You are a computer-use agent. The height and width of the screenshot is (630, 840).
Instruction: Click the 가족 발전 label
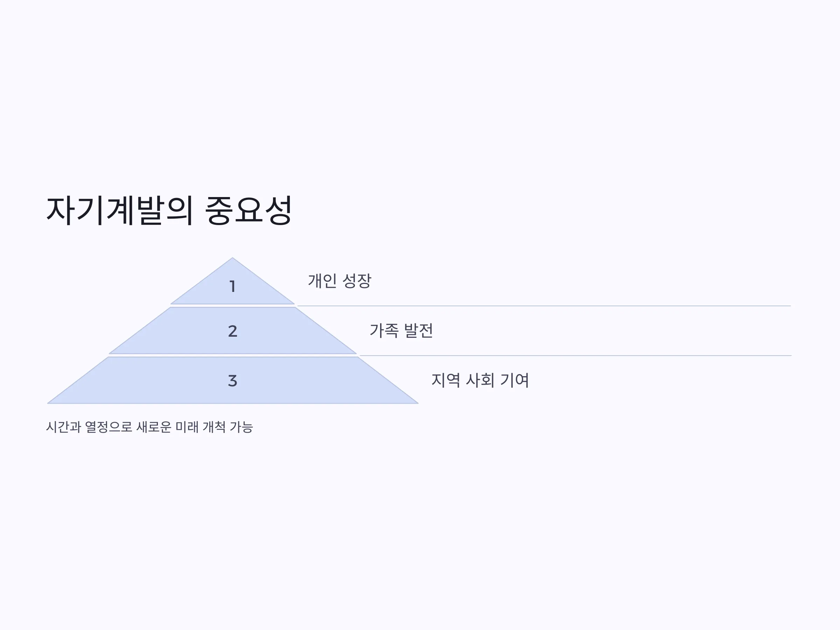(x=401, y=330)
